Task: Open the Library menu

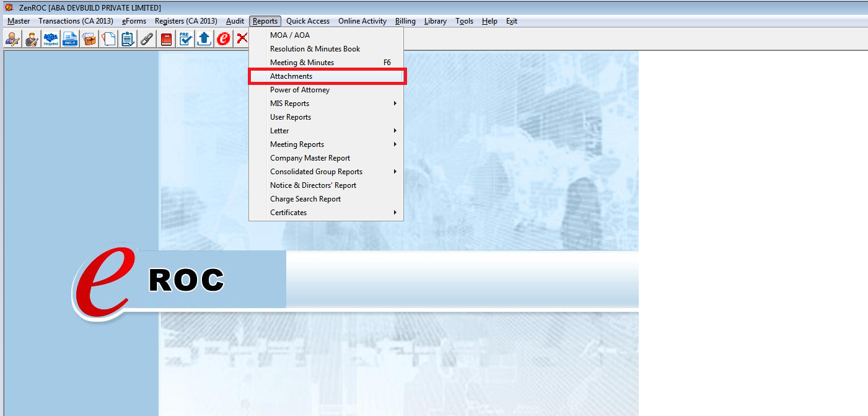Action: [x=436, y=21]
